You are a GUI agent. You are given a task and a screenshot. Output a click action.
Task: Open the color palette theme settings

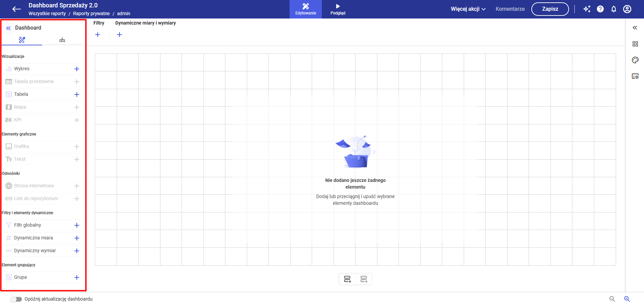click(635, 60)
